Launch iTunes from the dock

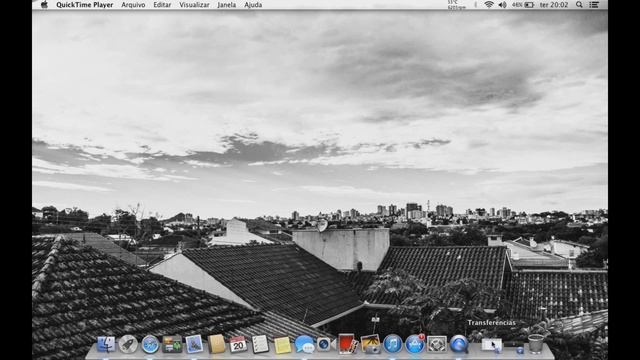392,344
